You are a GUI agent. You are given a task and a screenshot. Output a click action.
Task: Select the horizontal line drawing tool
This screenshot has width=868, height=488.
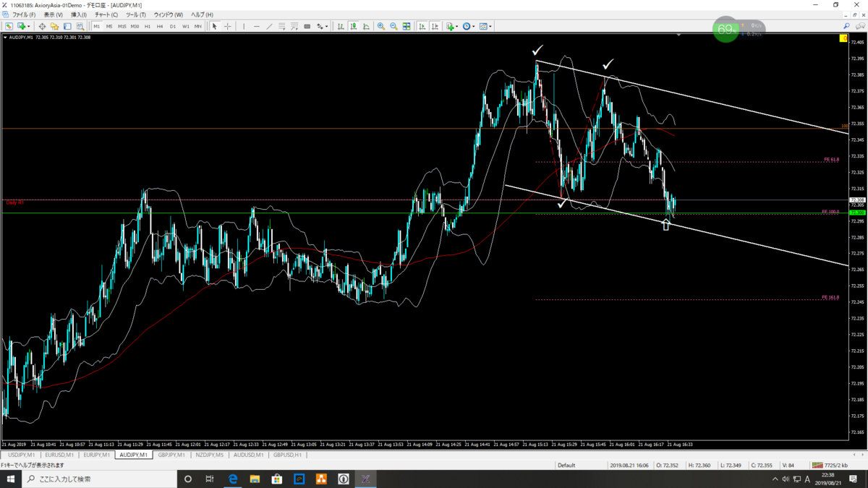coord(257,27)
